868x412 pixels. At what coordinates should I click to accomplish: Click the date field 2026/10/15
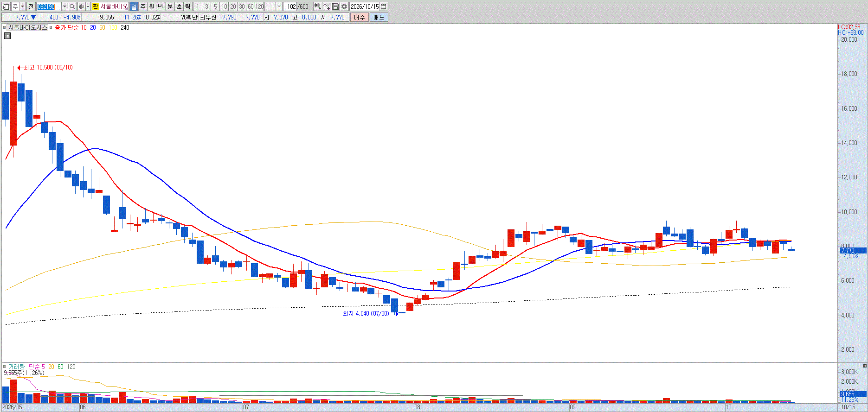(x=365, y=6)
